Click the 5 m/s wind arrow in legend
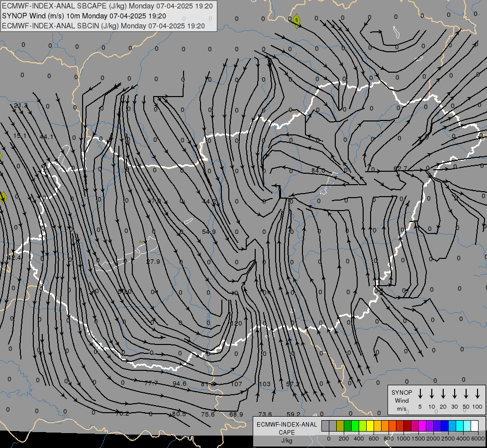Image resolution: width=487 pixels, height=448 pixels. [x=420, y=394]
